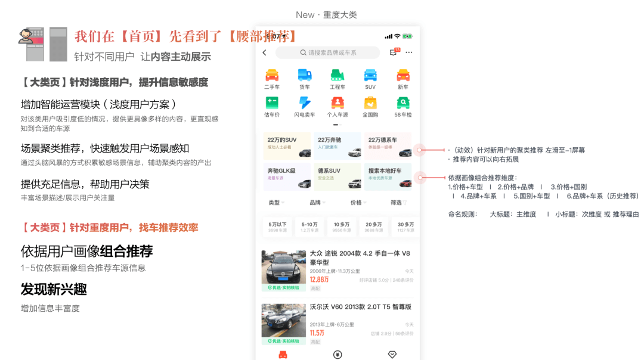Open the 搜索本地好车 recommendation card

(388, 176)
